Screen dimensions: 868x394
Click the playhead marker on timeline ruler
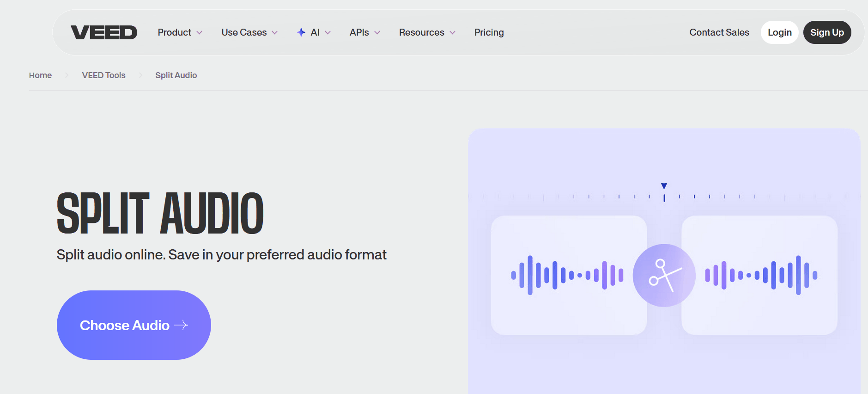coord(664,186)
